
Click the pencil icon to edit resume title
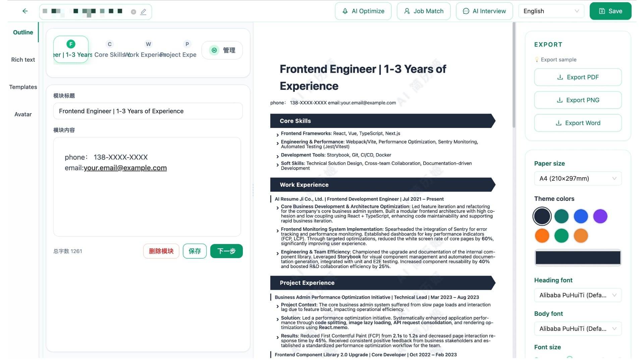pos(143,11)
